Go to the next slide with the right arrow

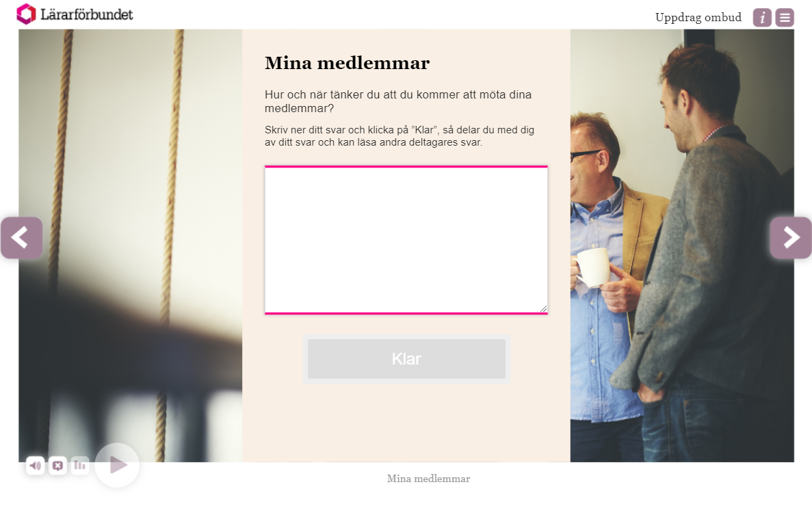pyautogui.click(x=791, y=237)
